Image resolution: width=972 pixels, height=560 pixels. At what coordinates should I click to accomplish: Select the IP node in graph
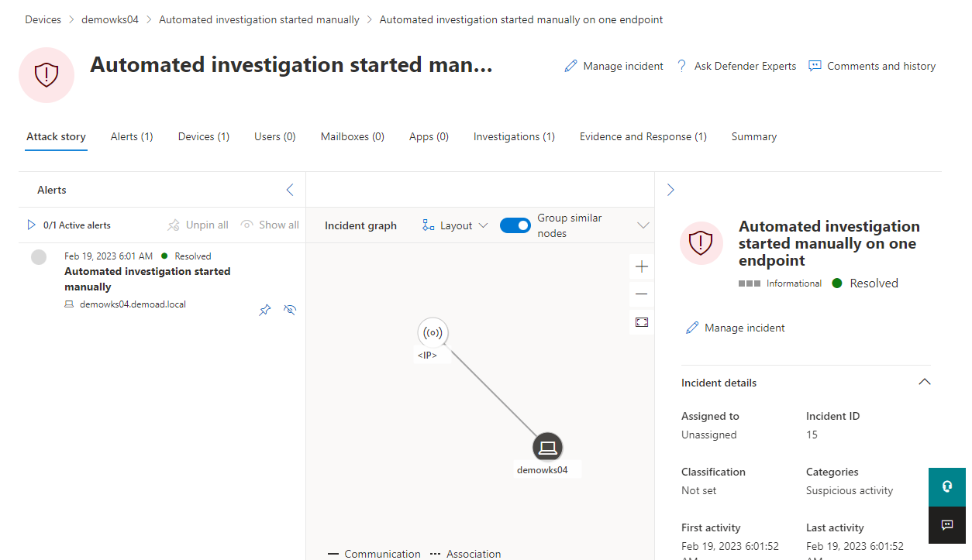(x=433, y=333)
